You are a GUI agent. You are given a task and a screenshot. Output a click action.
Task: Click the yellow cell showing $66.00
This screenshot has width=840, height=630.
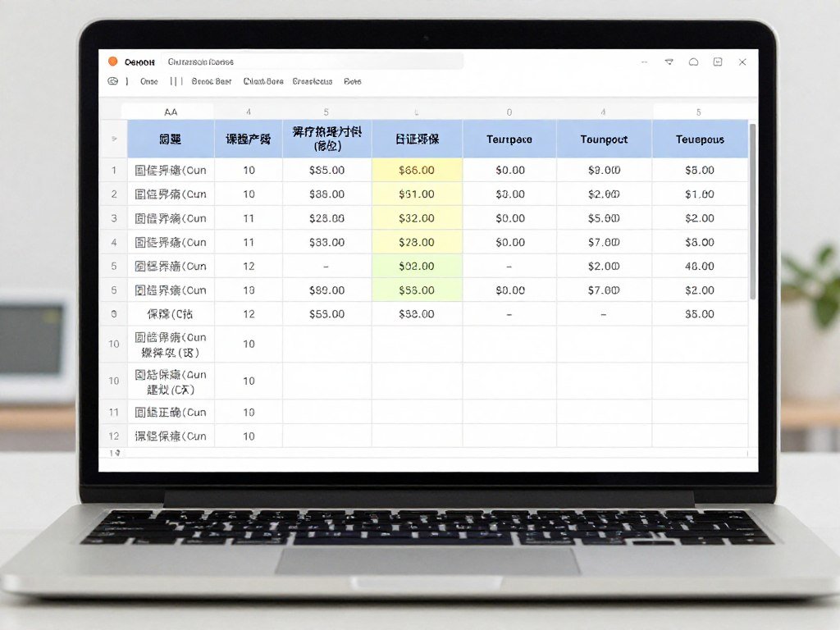[x=417, y=171]
